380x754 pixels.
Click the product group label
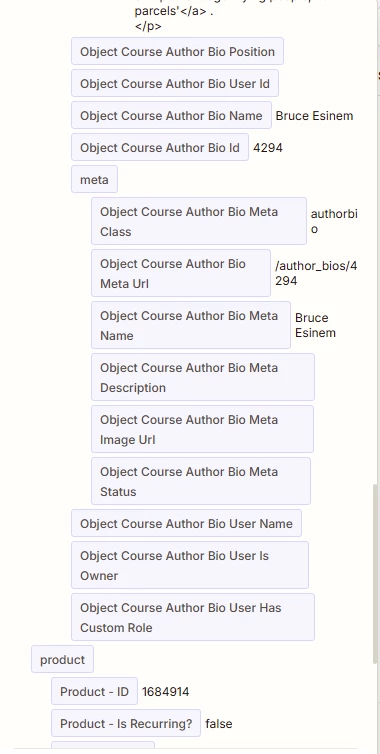(63, 659)
